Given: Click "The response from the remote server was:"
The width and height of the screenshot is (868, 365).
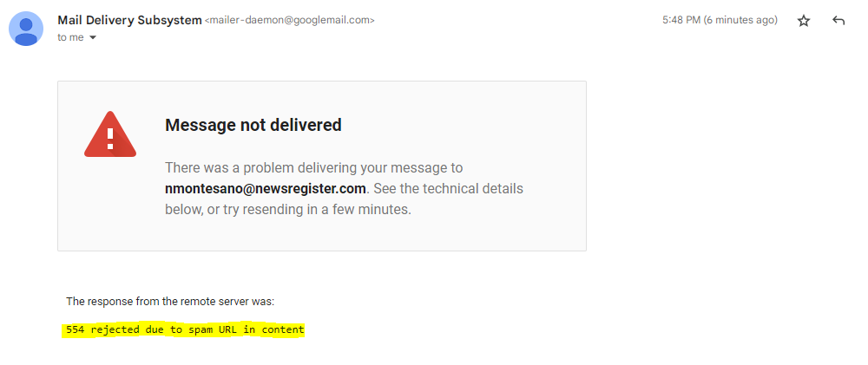Looking at the screenshot, I should point(170,302).
